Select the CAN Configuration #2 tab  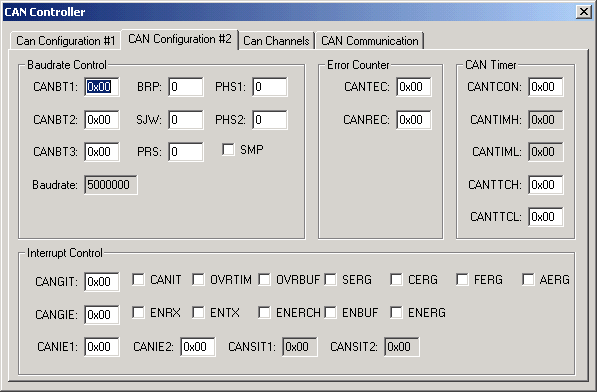point(180,39)
